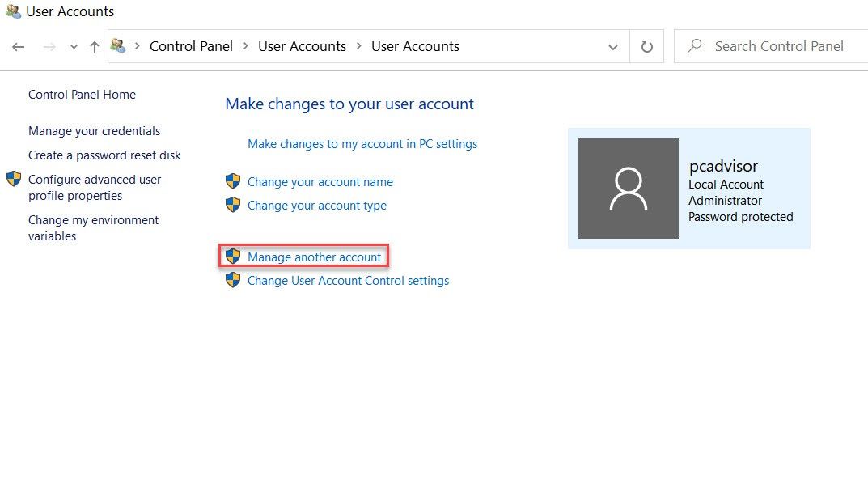Click the pcadvisor account picture
Image resolution: width=868 pixels, height=488 pixels.
click(x=628, y=188)
